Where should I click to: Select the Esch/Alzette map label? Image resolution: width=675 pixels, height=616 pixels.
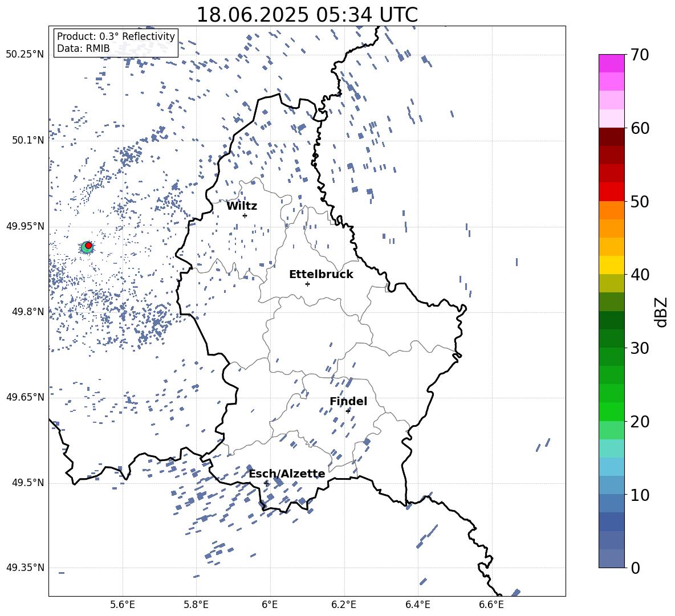(x=287, y=474)
